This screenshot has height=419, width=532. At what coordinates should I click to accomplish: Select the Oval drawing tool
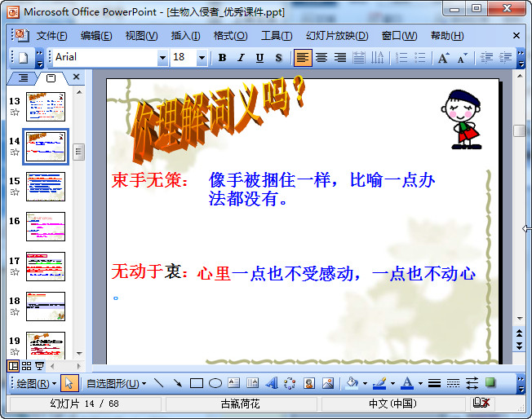(x=215, y=383)
